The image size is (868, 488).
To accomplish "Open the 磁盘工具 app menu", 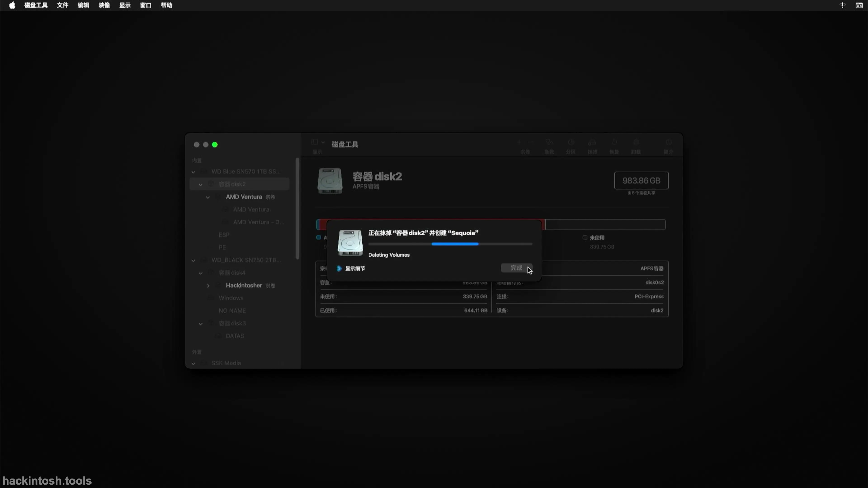I will click(x=36, y=5).
